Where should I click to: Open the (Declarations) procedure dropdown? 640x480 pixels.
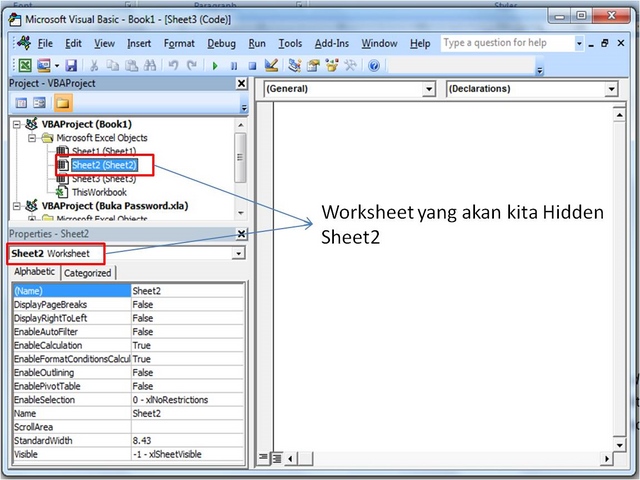pos(611,89)
